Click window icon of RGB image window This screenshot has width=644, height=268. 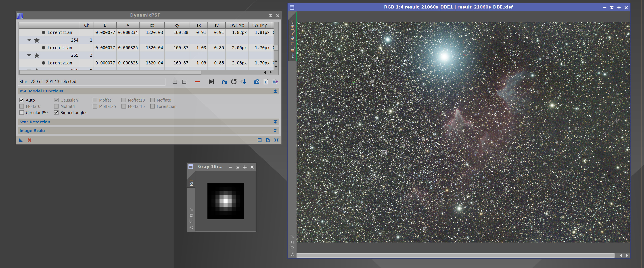pos(292,7)
